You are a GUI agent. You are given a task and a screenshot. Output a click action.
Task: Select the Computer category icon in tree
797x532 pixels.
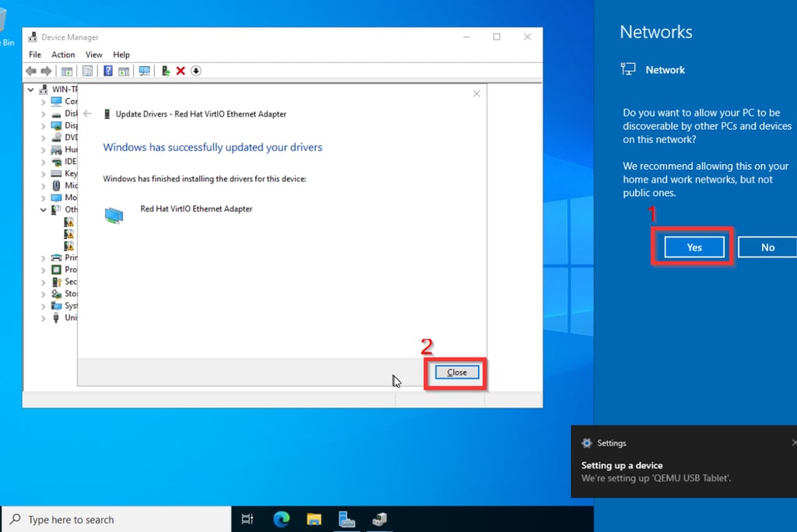click(x=56, y=101)
